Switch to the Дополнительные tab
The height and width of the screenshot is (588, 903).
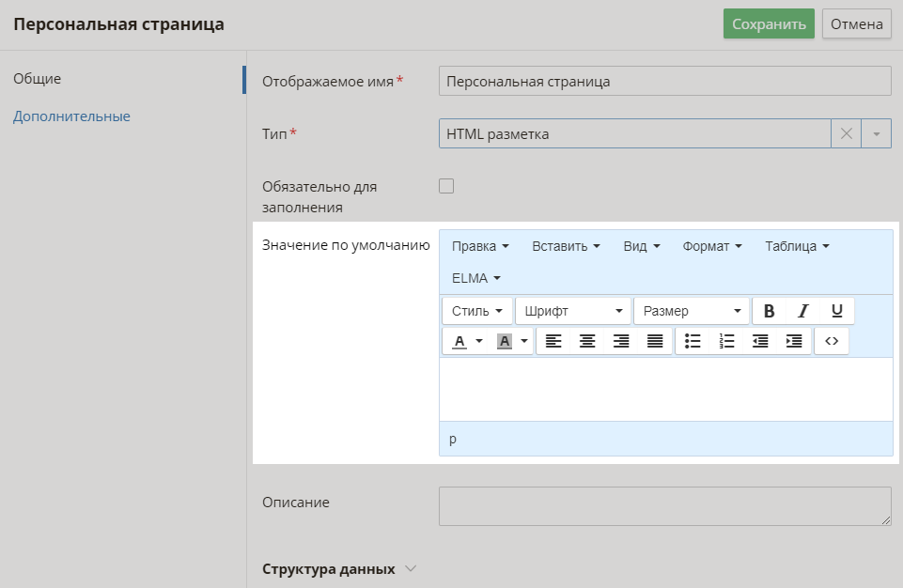(x=71, y=116)
